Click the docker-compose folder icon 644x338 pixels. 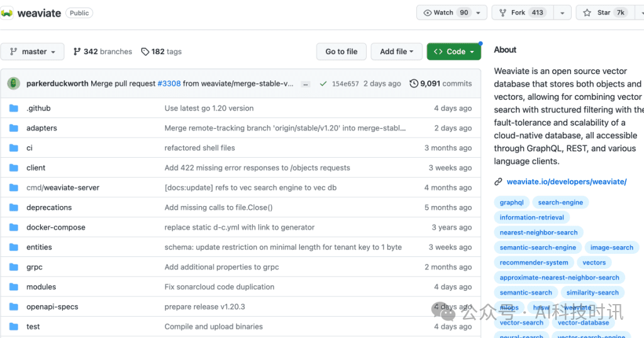click(x=14, y=227)
